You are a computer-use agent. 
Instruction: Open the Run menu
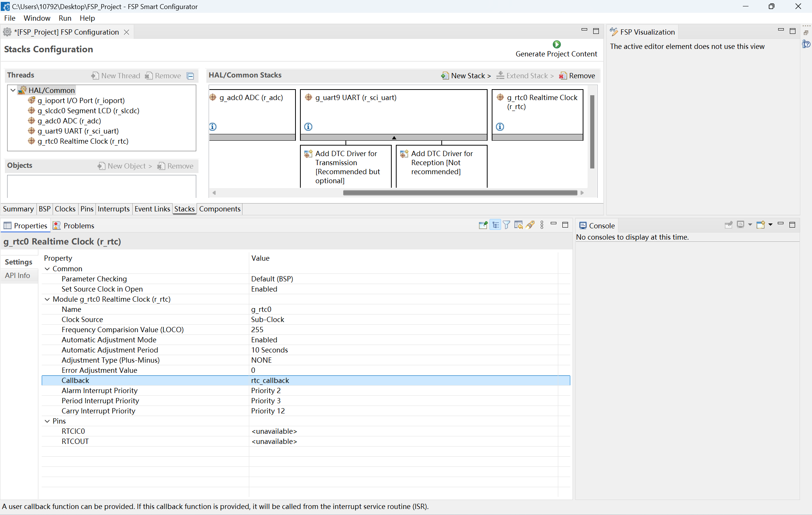(65, 18)
